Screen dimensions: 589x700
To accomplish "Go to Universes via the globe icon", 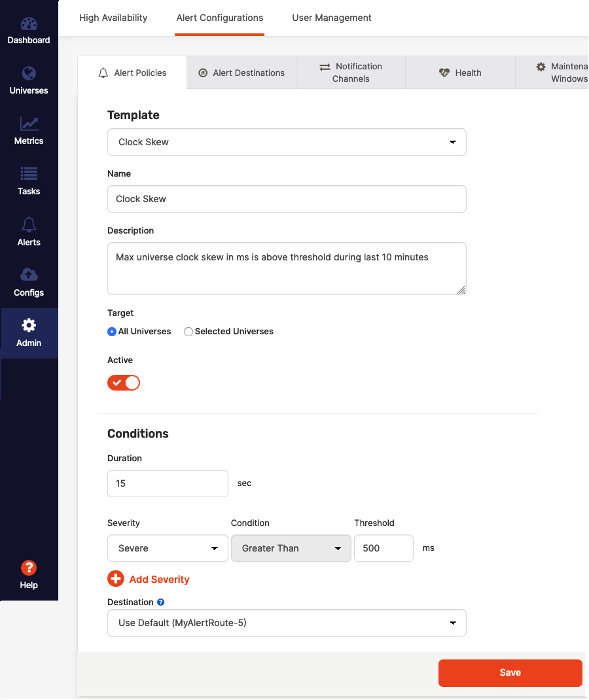I will [29, 74].
